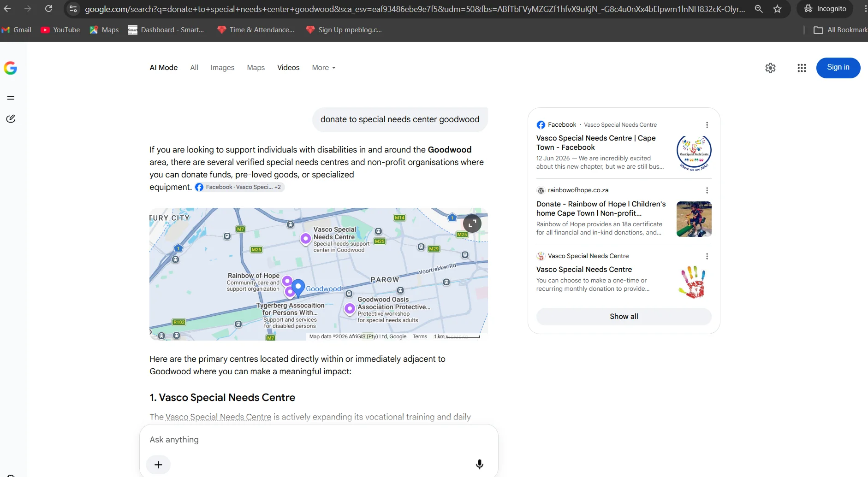
Task: Open Donate - Rainbow of Hope result
Action: 601,208
